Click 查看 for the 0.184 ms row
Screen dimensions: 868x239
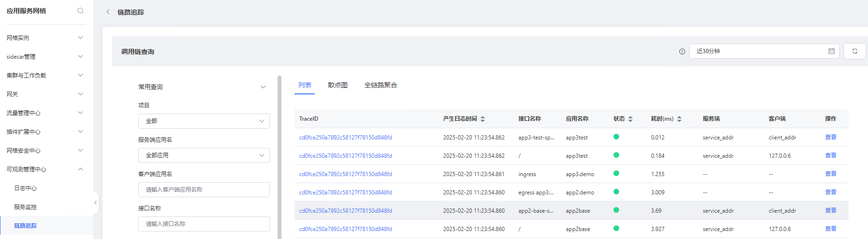pos(831,155)
